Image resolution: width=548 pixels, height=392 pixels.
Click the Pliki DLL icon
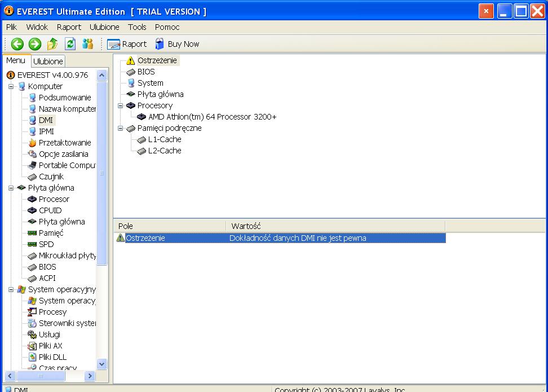(x=32, y=357)
